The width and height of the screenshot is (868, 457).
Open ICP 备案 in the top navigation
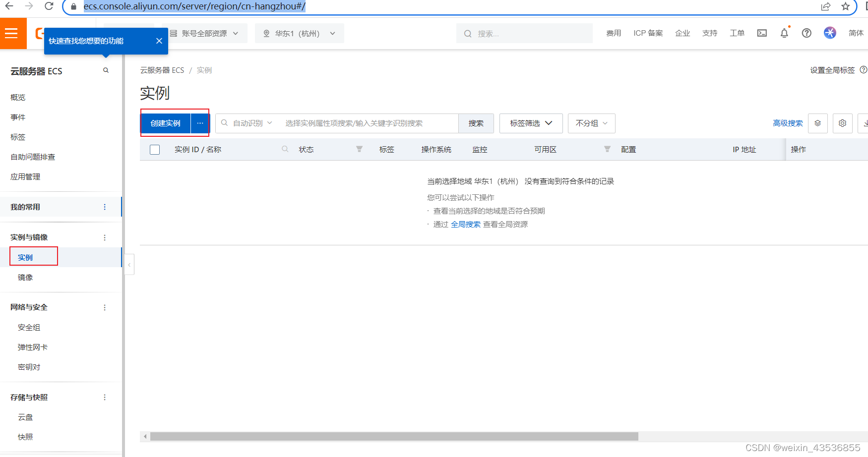648,33
